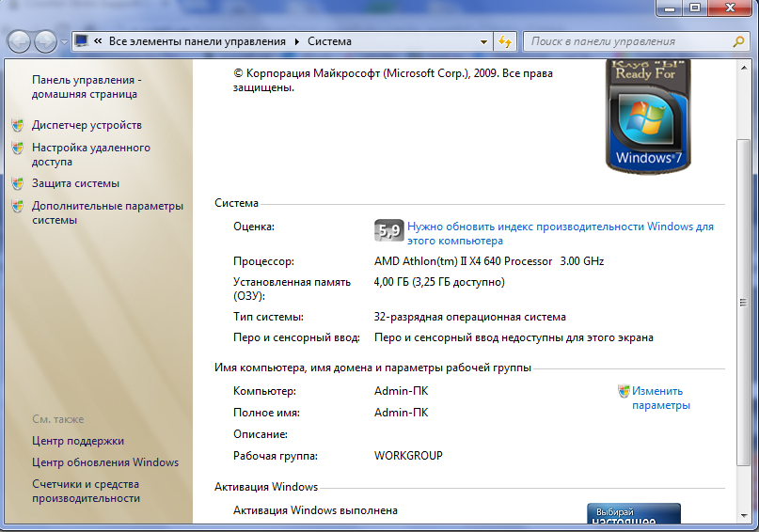759x532 pixels.
Task: Click the double chevron in address bar
Action: click(98, 41)
